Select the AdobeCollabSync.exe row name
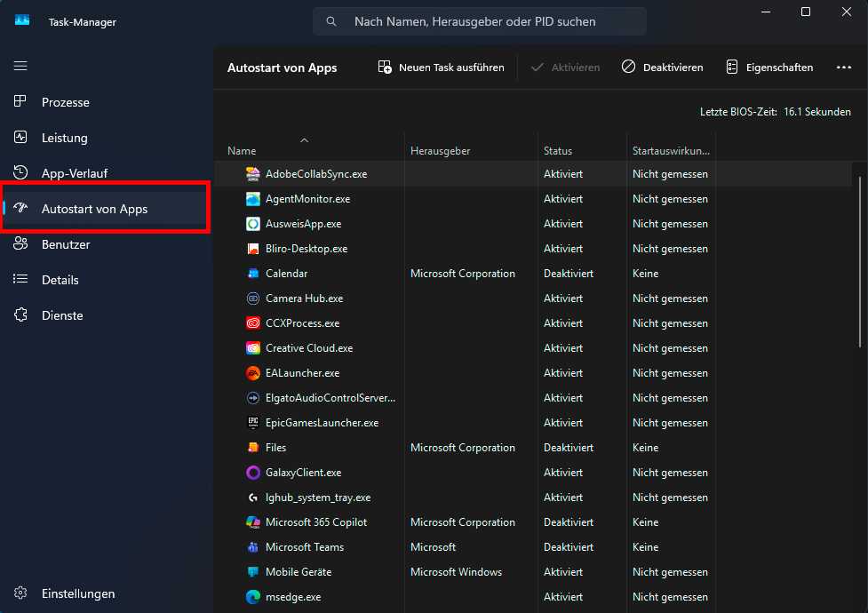 click(x=316, y=174)
